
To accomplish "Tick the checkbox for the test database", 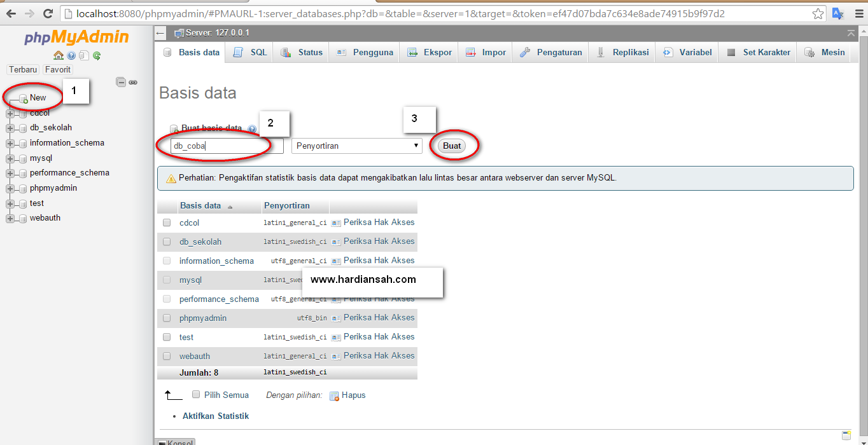I will click(166, 337).
